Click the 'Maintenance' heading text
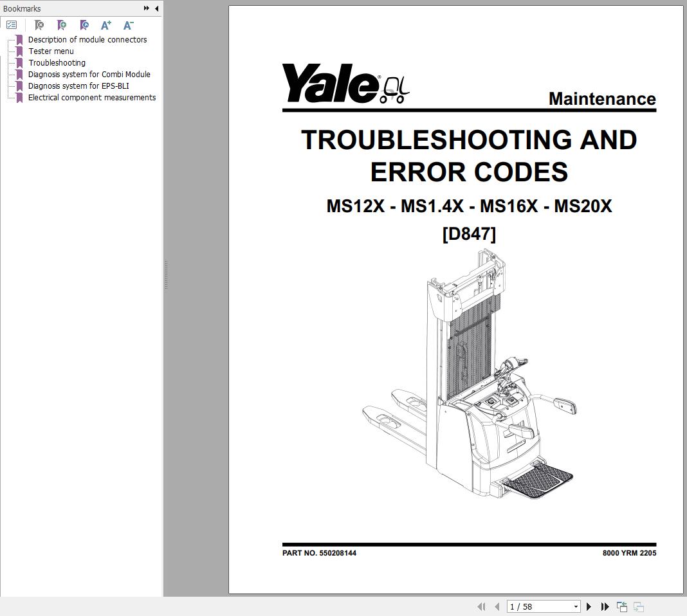The width and height of the screenshot is (687, 616). tap(602, 98)
